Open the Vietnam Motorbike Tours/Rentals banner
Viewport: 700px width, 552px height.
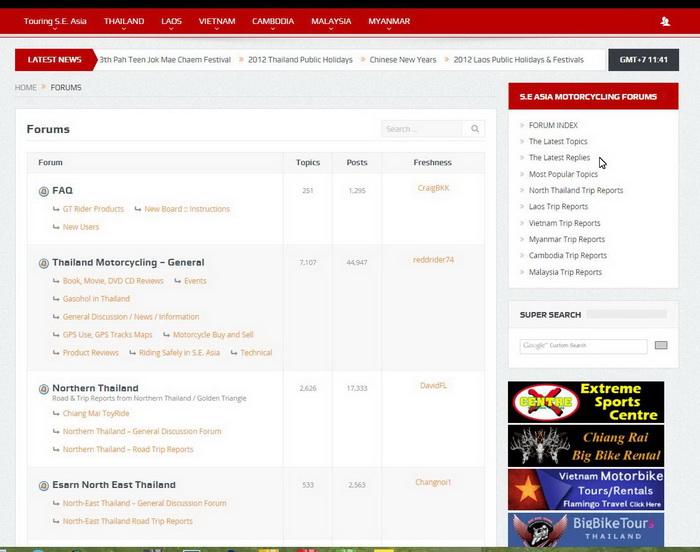pyautogui.click(x=585, y=489)
